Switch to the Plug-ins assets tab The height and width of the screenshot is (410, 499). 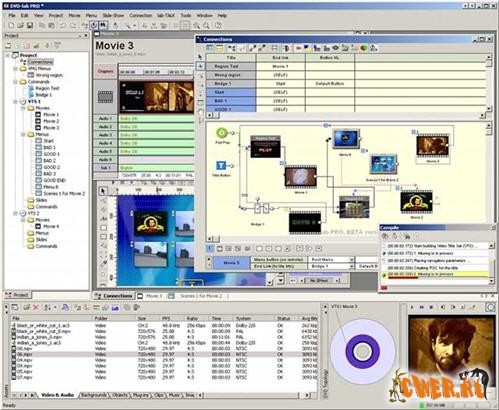point(141,395)
